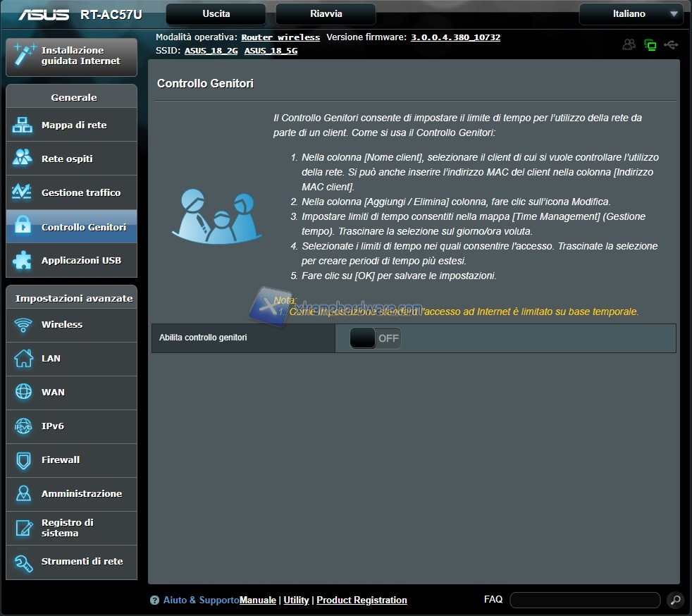This screenshot has width=692, height=616.
Task: Go to the Amministrazione menu entry
Action: (x=81, y=494)
